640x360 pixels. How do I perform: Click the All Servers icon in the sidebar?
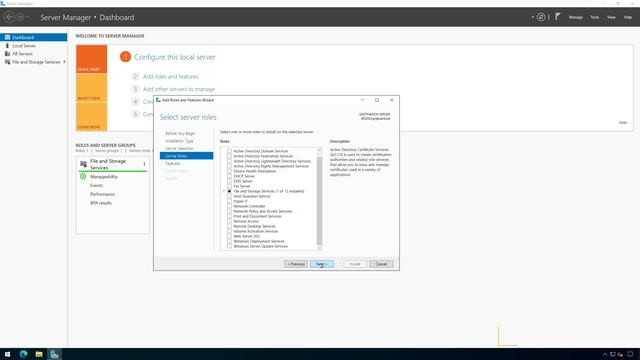[7, 54]
